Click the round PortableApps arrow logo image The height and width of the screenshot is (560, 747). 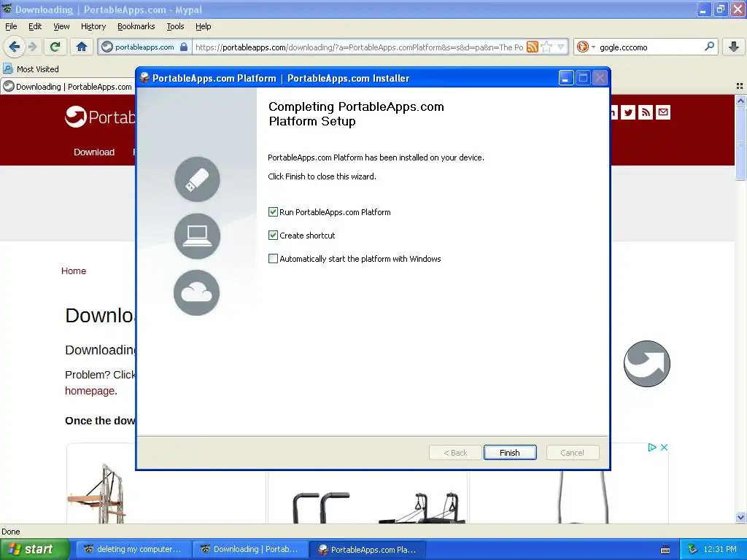[646, 363]
